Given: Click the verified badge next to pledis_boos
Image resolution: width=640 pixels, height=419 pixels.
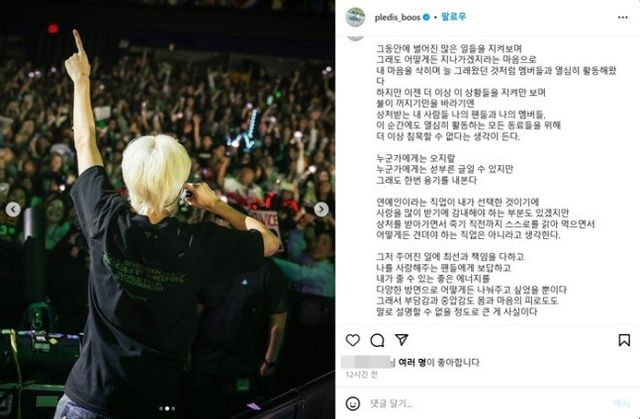Looking at the screenshot, I should (426, 18).
